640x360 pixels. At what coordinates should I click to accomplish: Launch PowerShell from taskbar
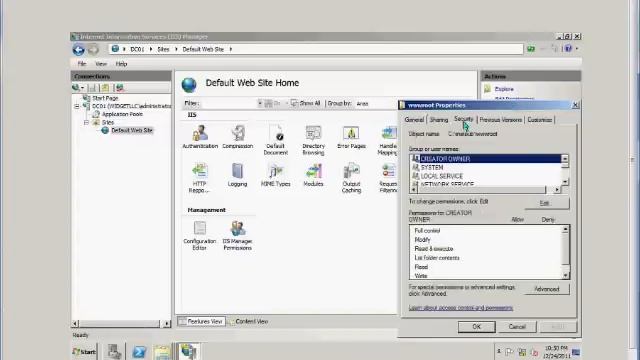click(139, 351)
